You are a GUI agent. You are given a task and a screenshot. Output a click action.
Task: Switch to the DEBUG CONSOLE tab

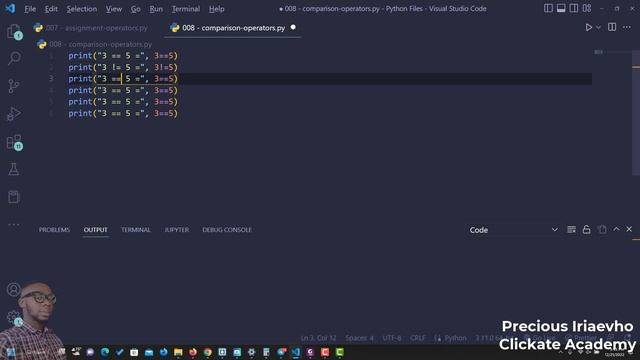coord(227,230)
